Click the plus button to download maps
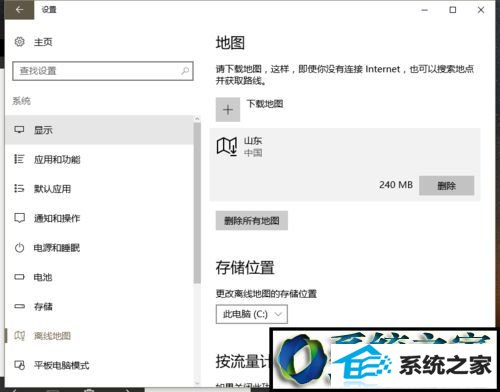The height and width of the screenshot is (392, 500). [228, 110]
